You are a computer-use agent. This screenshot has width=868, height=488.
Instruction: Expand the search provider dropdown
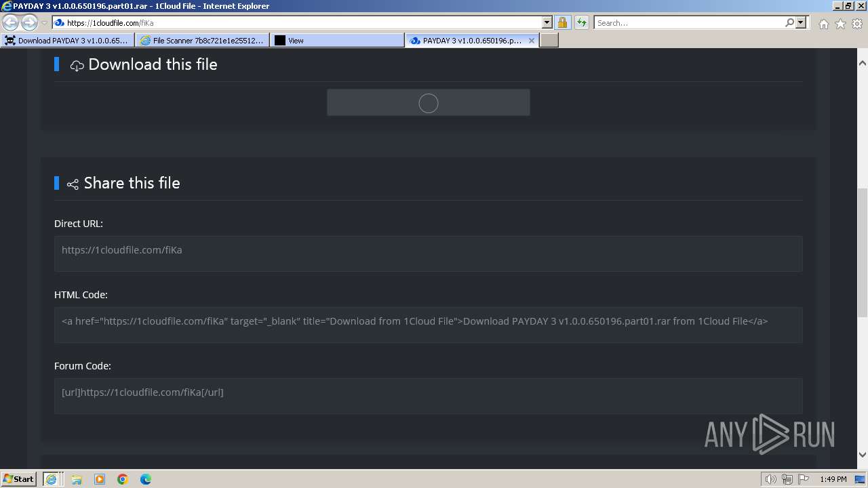(x=801, y=22)
